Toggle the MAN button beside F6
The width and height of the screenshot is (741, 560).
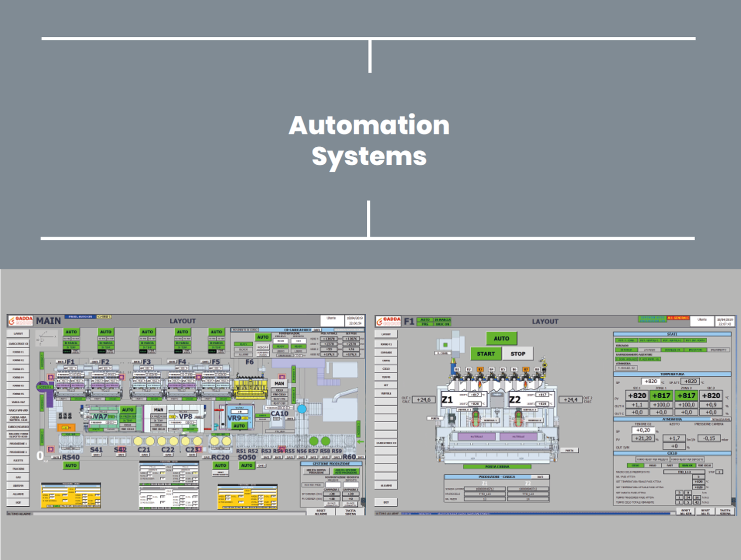(x=279, y=383)
